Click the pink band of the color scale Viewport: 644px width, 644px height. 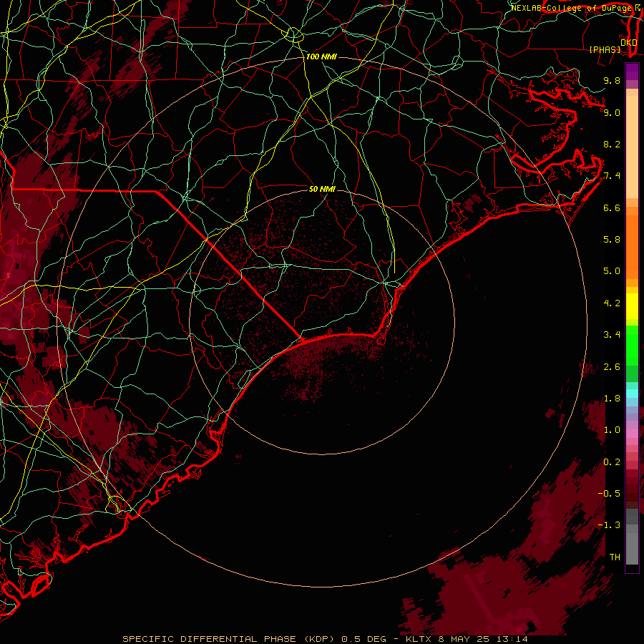[x=632, y=434]
